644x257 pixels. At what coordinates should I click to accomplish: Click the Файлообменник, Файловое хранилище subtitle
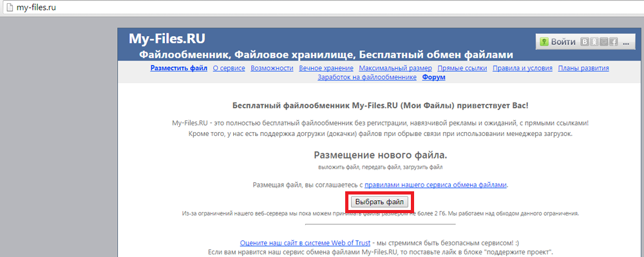pyautogui.click(x=326, y=55)
